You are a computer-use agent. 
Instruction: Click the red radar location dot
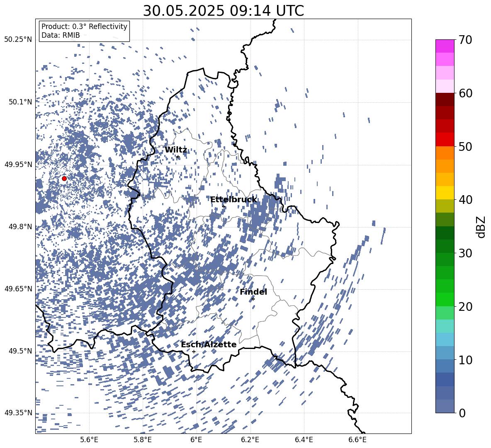64,178
